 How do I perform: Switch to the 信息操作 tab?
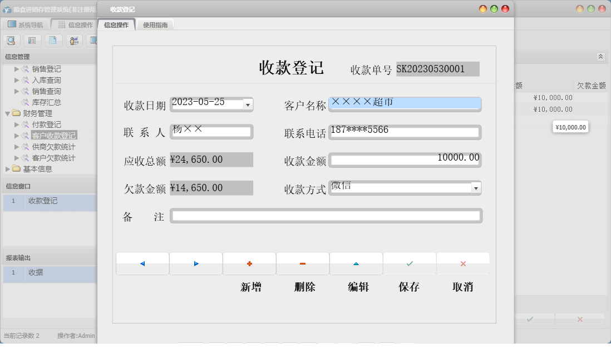(117, 24)
